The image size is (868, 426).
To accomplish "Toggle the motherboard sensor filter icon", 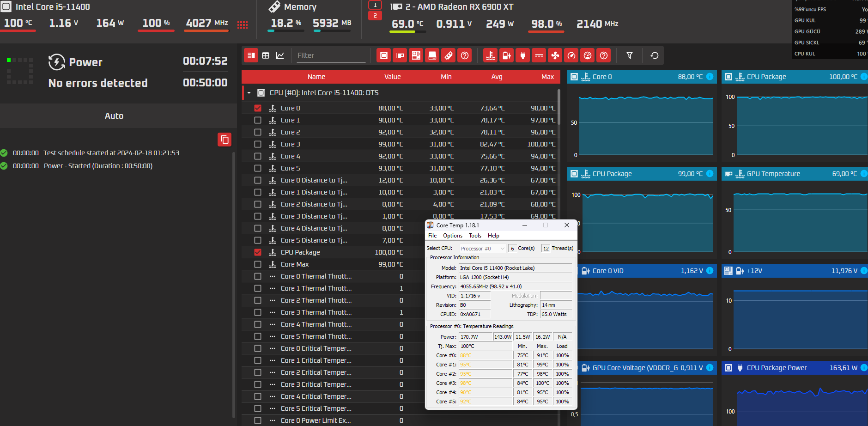I will coord(416,55).
